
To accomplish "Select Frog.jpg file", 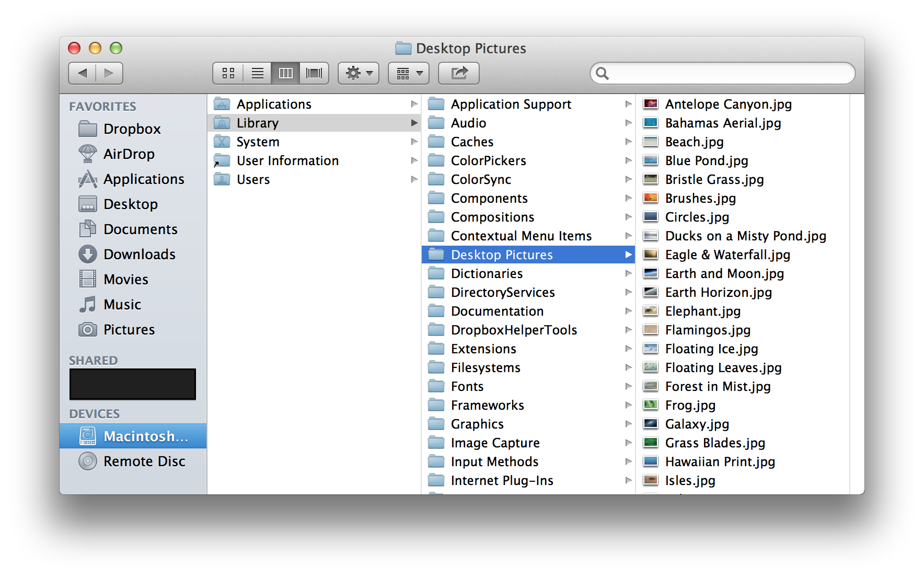I will [x=743, y=405].
